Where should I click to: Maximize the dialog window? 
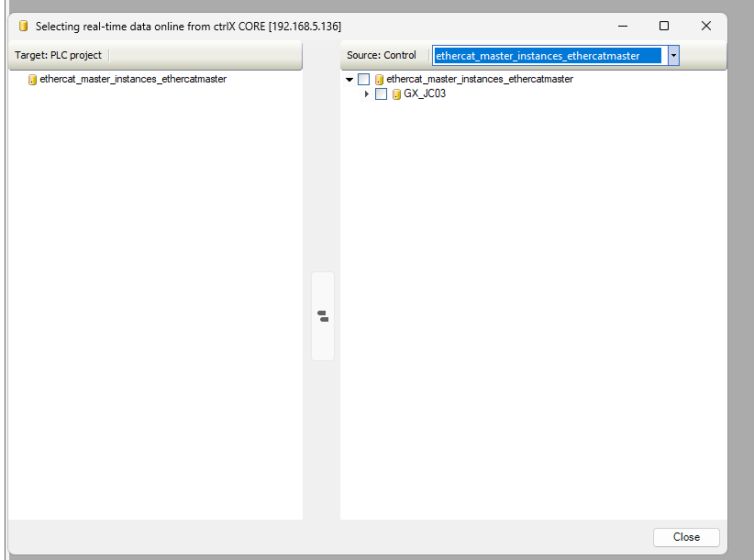pyautogui.click(x=664, y=26)
